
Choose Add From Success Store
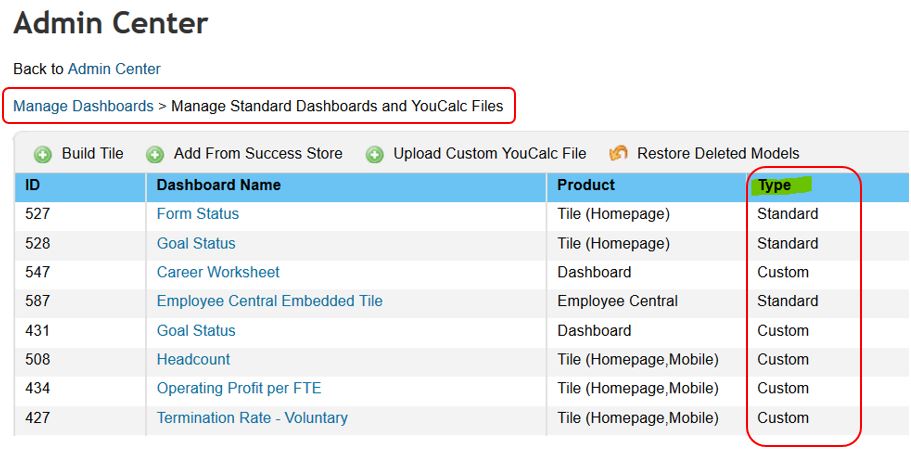[x=258, y=153]
